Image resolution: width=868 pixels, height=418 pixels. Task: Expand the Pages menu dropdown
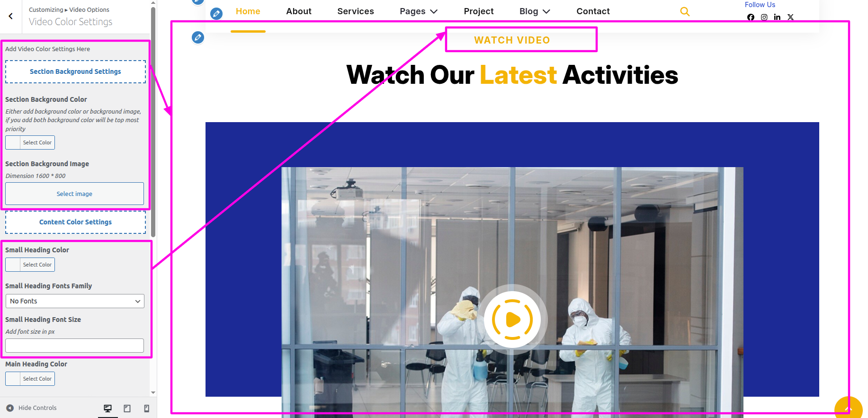click(419, 11)
